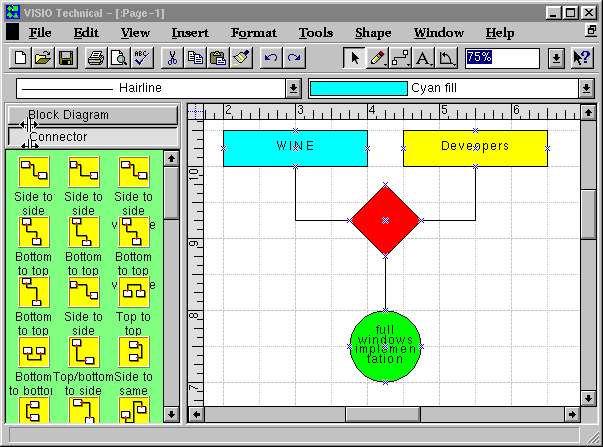Activate the Format Painter brush icon
603x447 pixels.
tap(241, 58)
